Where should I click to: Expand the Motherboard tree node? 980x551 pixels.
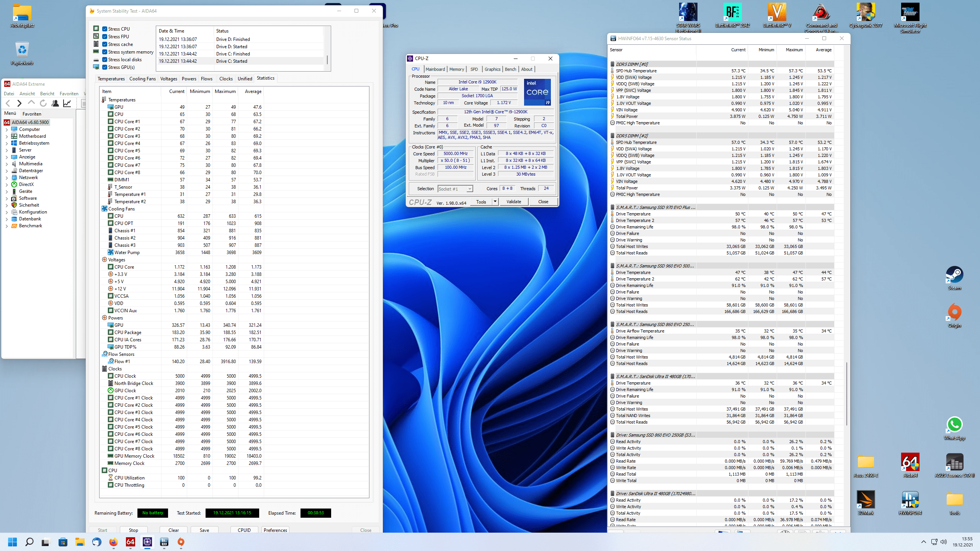[x=7, y=136]
